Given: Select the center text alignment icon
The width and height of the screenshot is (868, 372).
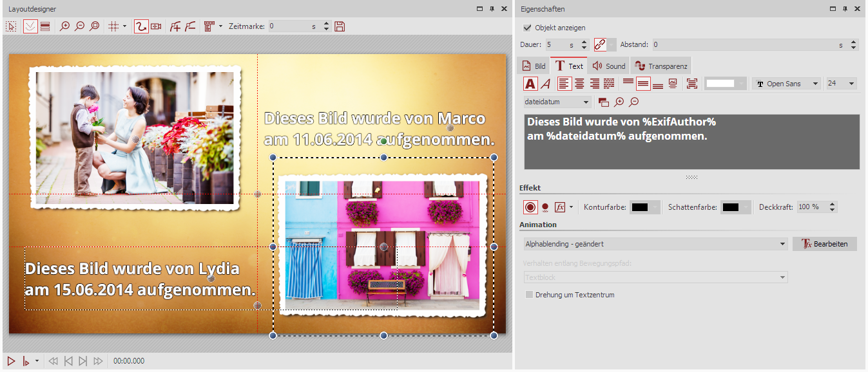Looking at the screenshot, I should [x=578, y=83].
